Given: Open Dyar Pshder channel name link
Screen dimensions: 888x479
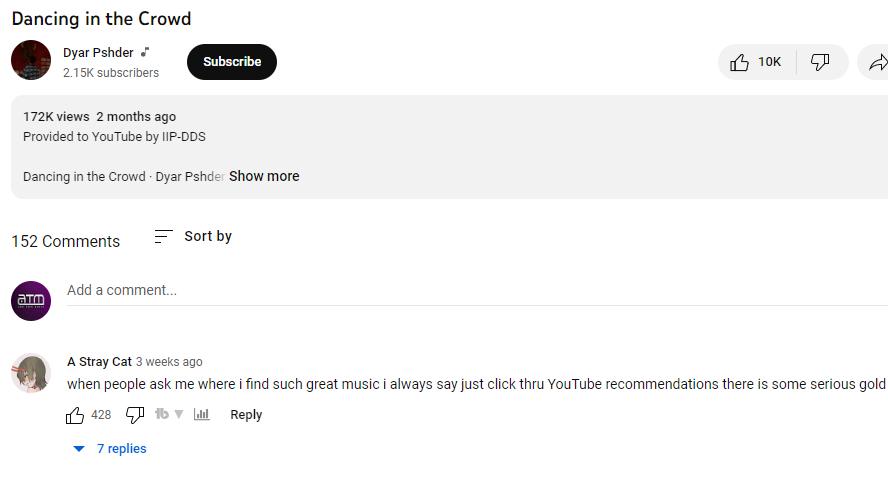Looking at the screenshot, I should pyautogui.click(x=98, y=52).
